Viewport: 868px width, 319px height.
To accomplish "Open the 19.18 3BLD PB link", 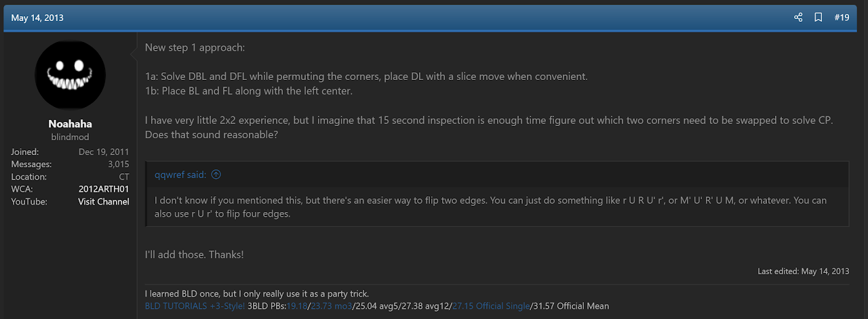I will (297, 306).
